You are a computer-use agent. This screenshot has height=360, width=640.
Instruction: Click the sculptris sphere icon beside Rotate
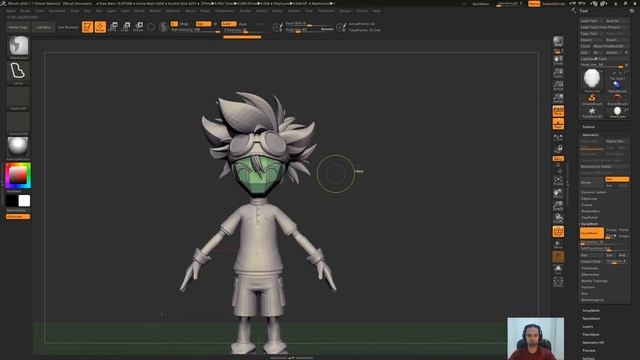(163, 27)
